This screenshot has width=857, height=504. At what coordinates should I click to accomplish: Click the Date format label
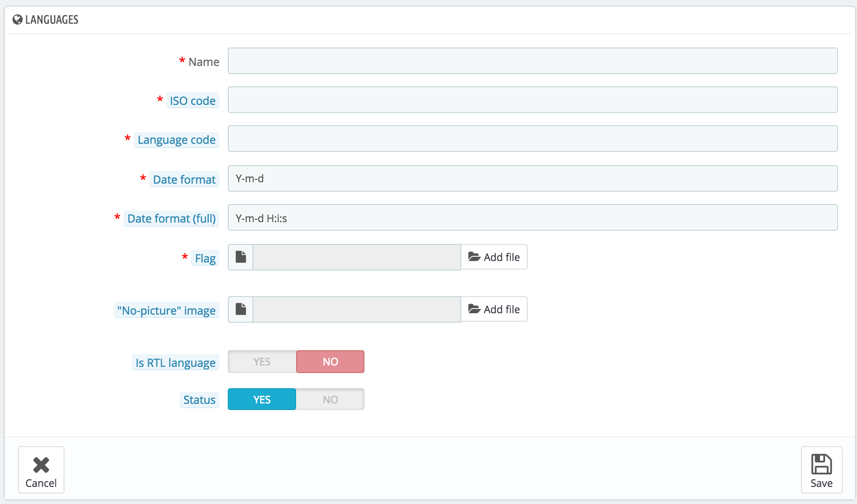point(184,179)
